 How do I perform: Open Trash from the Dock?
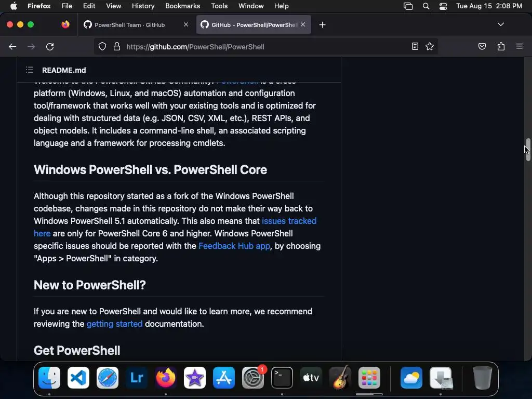point(482,378)
